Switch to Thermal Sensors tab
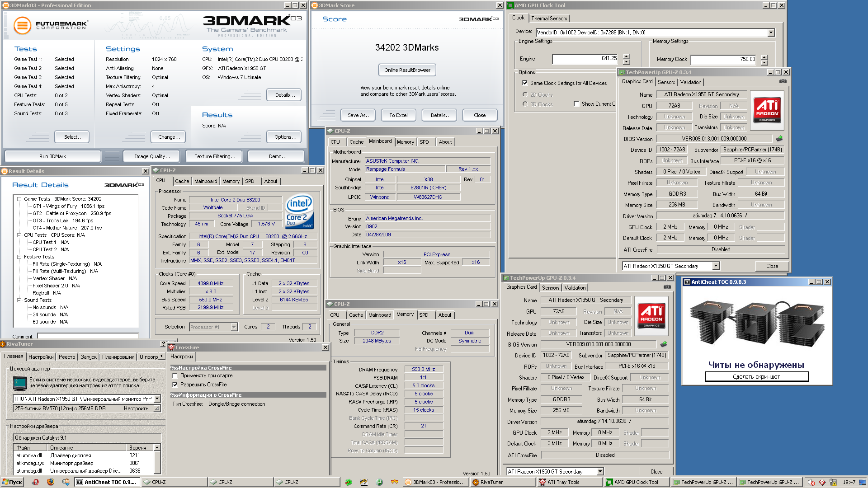Screen dimensions: 868x488 click(x=549, y=19)
